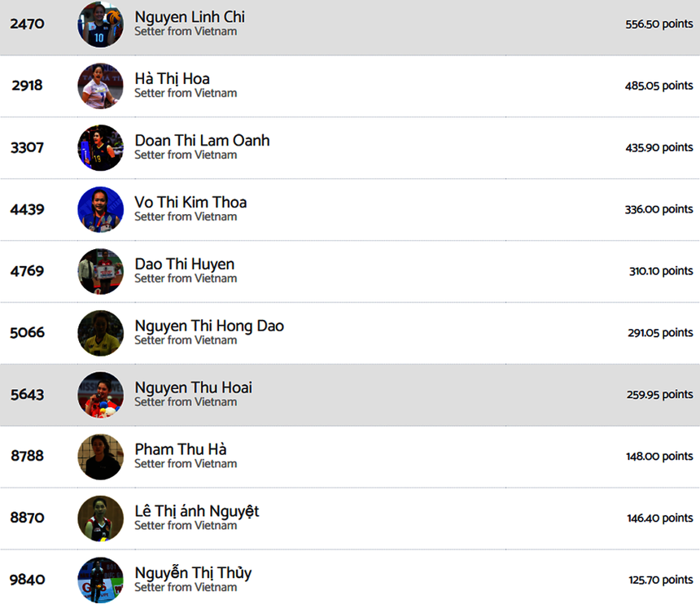The image size is (700, 604).
Task: Click the Nguyen Thi Hong Dao name
Action: pyautogui.click(x=209, y=326)
